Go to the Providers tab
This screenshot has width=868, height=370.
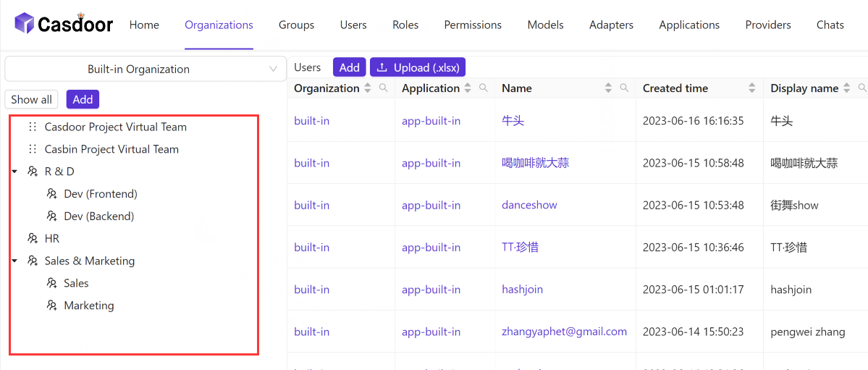point(767,25)
